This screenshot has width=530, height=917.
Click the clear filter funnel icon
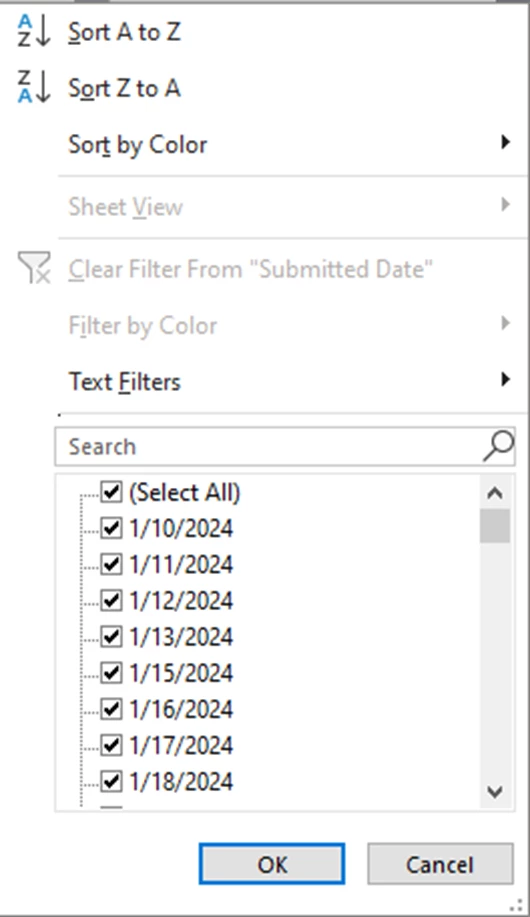[x=34, y=268]
